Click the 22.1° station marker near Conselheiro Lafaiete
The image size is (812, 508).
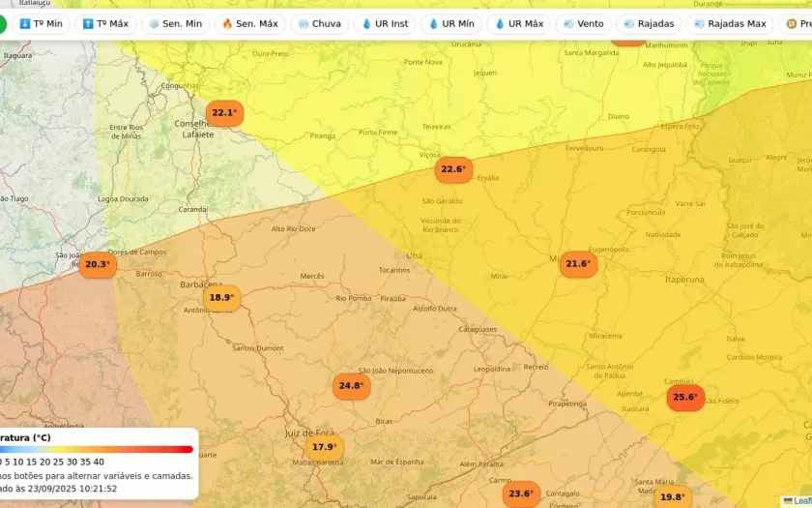[224, 113]
